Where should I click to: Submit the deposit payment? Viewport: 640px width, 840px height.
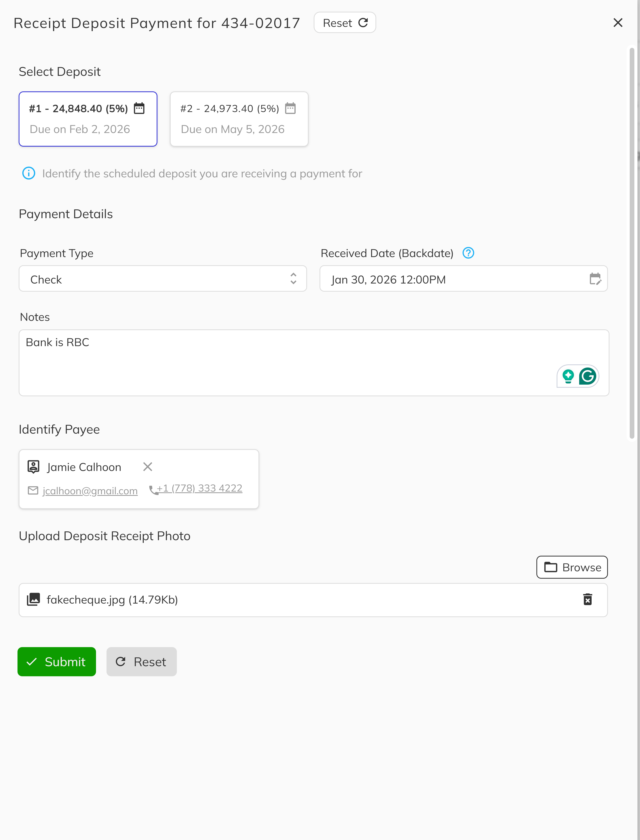click(56, 662)
